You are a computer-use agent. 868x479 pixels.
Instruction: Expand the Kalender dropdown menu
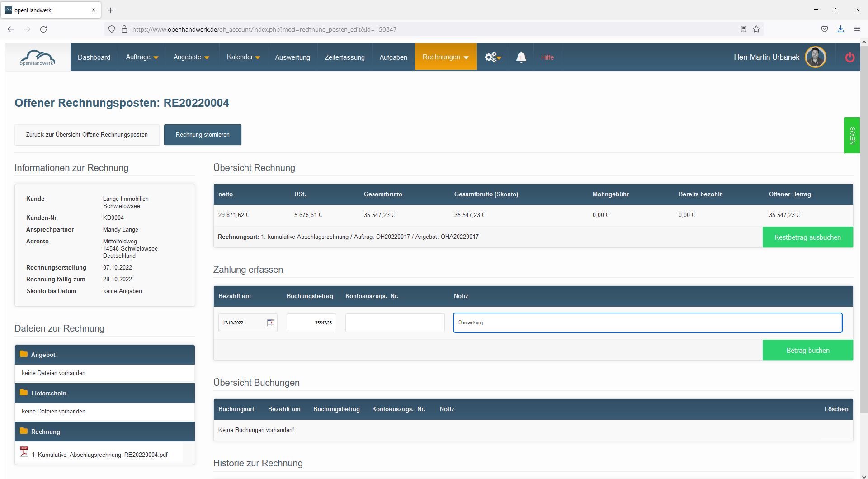[x=243, y=57]
